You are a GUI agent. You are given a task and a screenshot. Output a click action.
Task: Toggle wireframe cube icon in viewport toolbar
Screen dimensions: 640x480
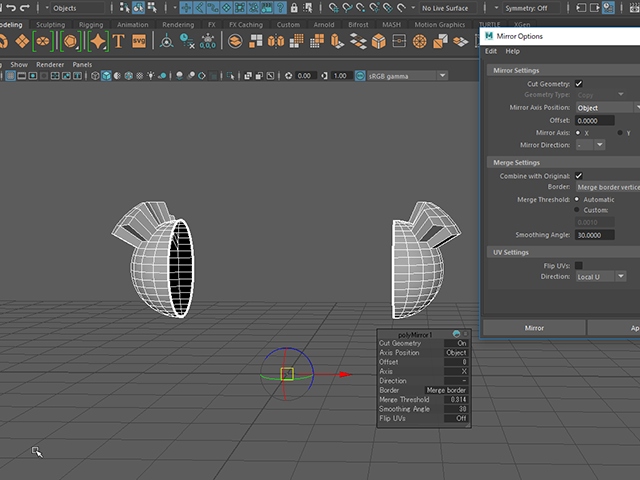coord(95,76)
